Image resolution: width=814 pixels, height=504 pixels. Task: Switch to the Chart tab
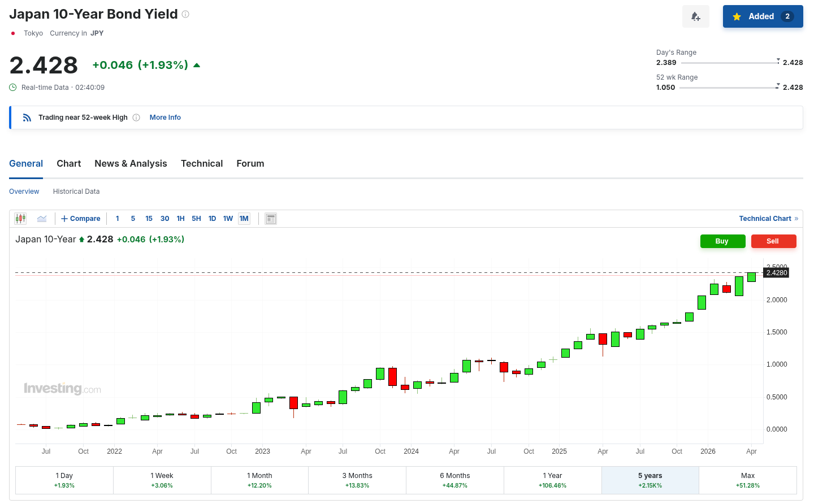click(x=69, y=163)
